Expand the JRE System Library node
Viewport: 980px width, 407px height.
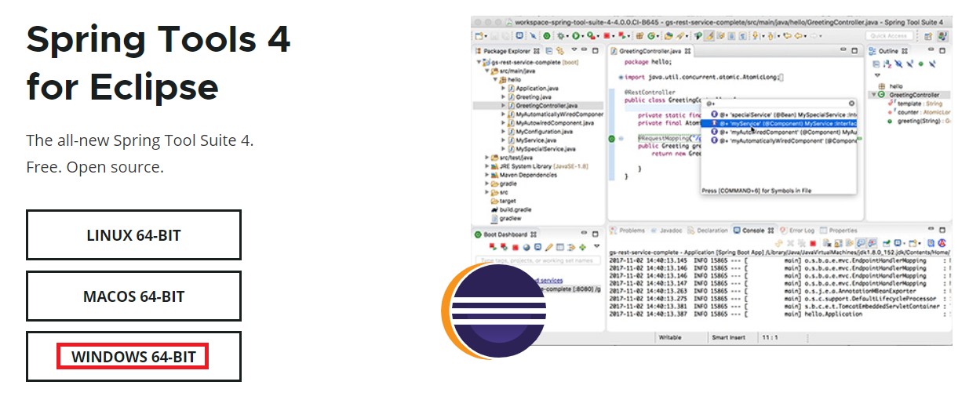pyautogui.click(x=486, y=165)
